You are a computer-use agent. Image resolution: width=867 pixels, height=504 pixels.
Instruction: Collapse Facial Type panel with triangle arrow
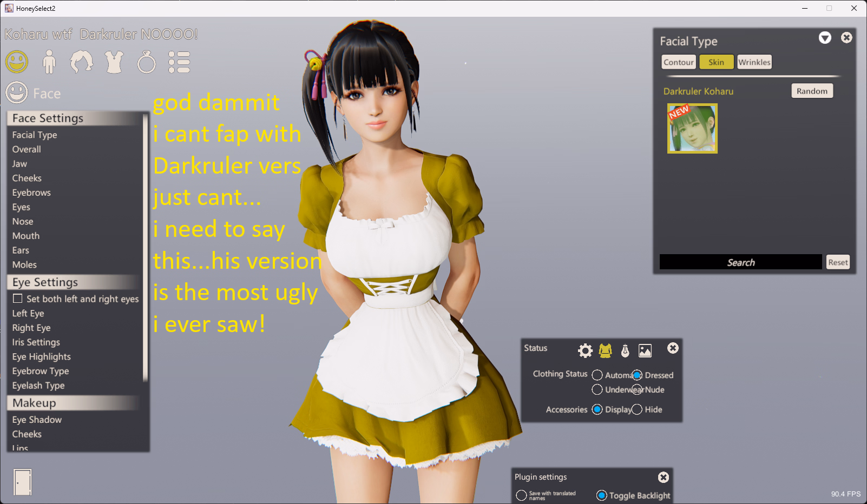point(825,38)
